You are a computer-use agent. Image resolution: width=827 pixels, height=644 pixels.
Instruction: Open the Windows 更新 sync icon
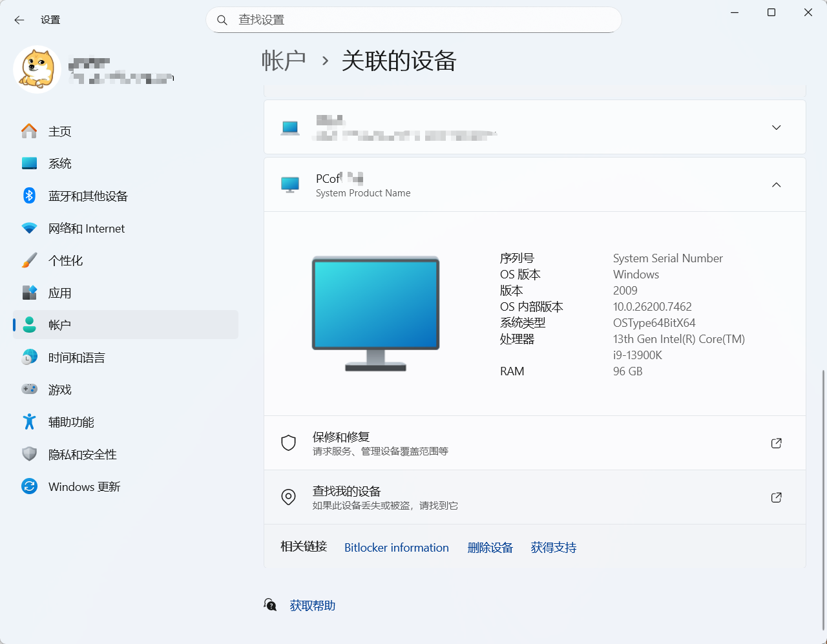pos(29,486)
